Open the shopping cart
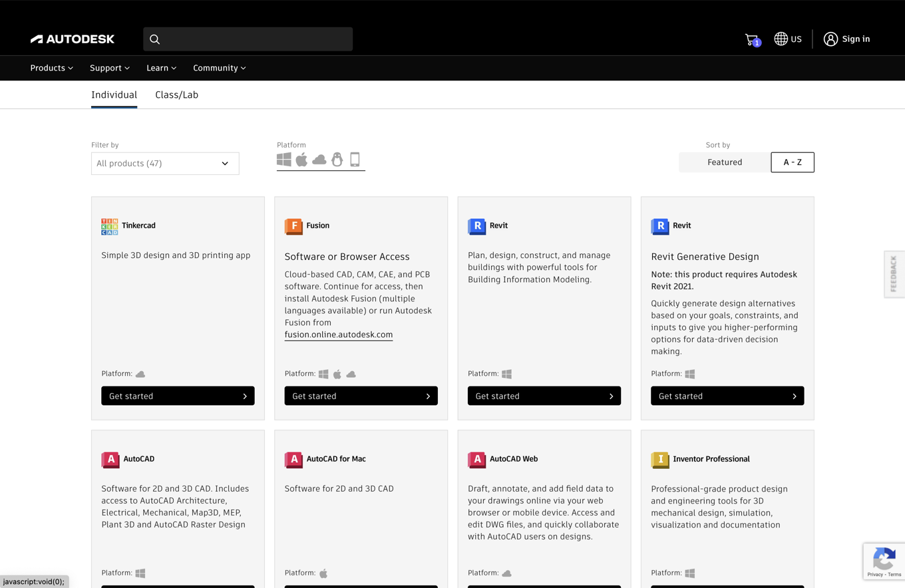This screenshot has height=588, width=905. click(x=753, y=40)
